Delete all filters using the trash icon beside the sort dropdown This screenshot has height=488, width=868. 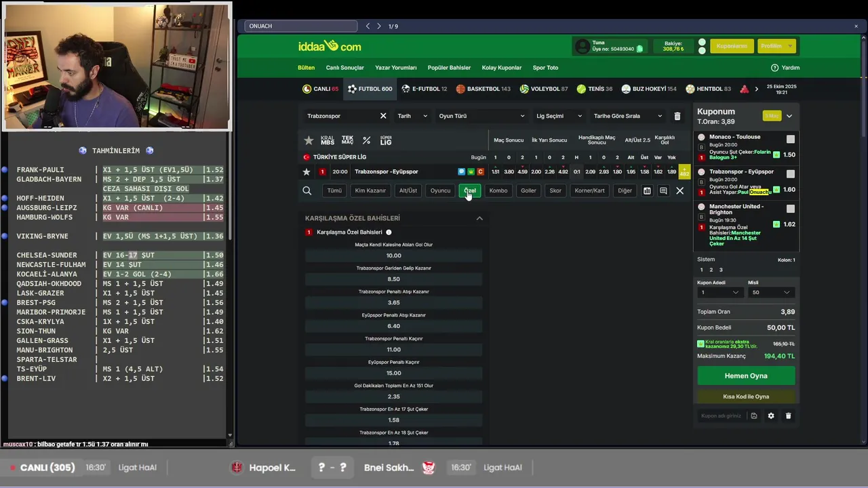click(677, 117)
